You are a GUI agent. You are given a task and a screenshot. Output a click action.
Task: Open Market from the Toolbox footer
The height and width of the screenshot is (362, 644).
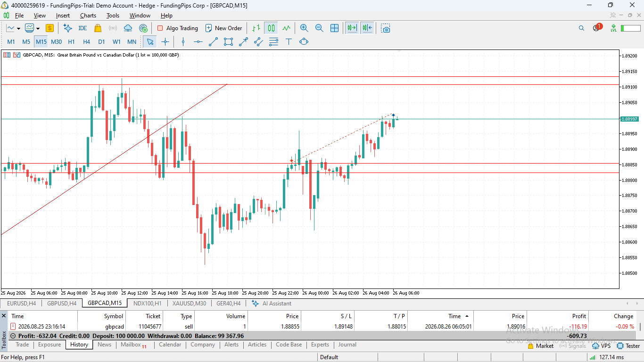coord(540,346)
